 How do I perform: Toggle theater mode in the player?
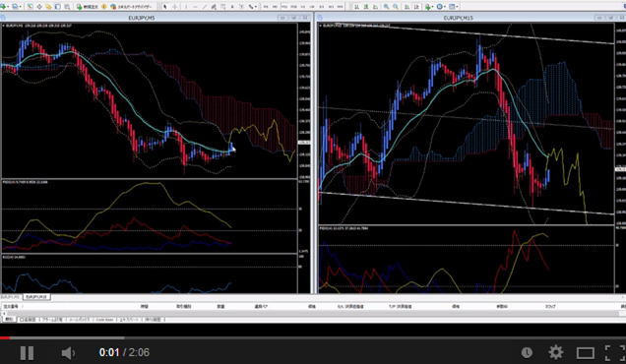pos(586,353)
